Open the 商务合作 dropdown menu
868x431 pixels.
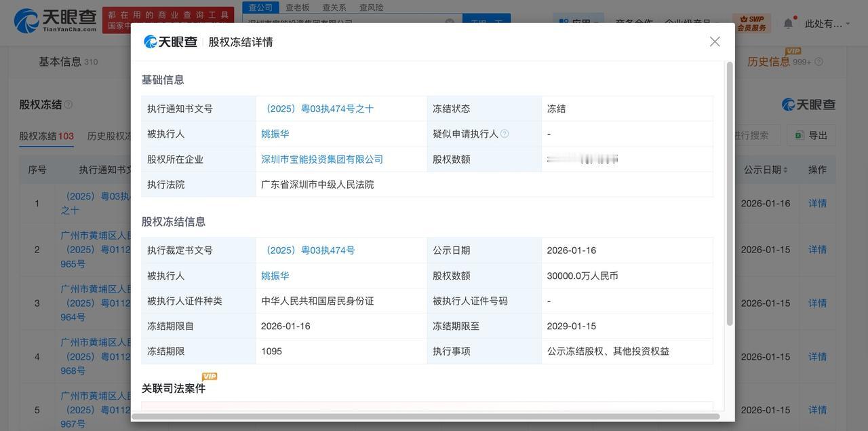pos(634,20)
